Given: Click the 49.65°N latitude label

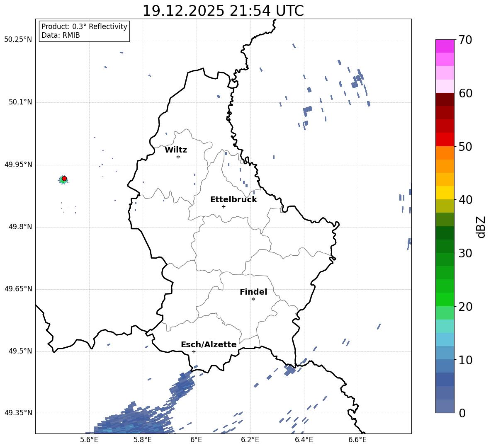Looking at the screenshot, I should tap(18, 289).
